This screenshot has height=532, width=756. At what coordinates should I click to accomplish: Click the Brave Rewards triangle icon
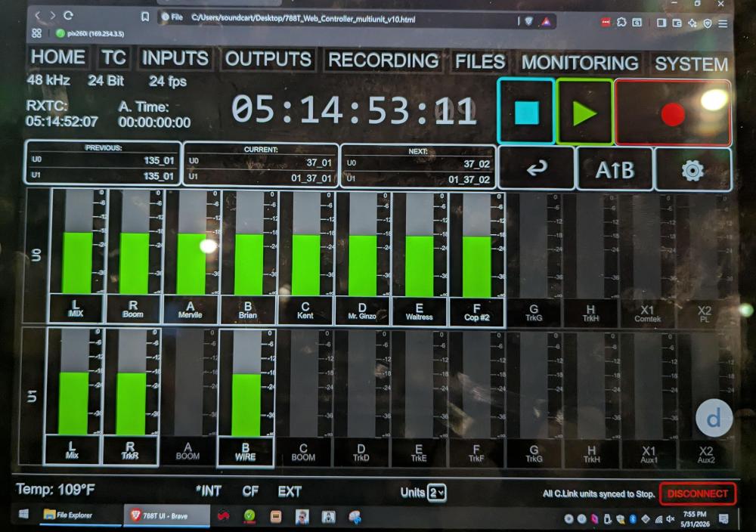pyautogui.click(x=546, y=22)
